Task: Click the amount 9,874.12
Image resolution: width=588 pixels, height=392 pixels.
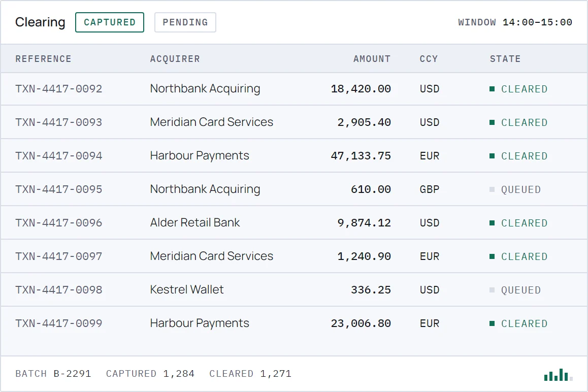Action: [364, 223]
